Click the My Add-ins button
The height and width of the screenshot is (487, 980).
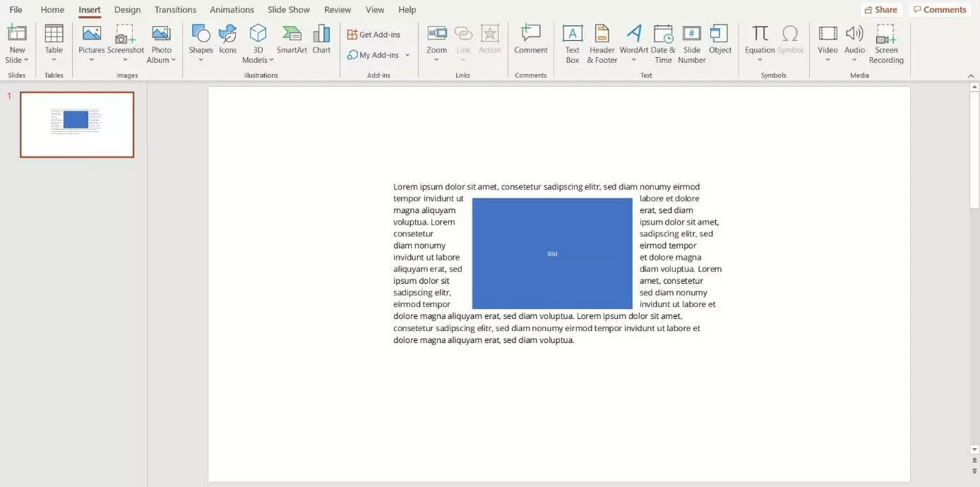[x=373, y=55]
